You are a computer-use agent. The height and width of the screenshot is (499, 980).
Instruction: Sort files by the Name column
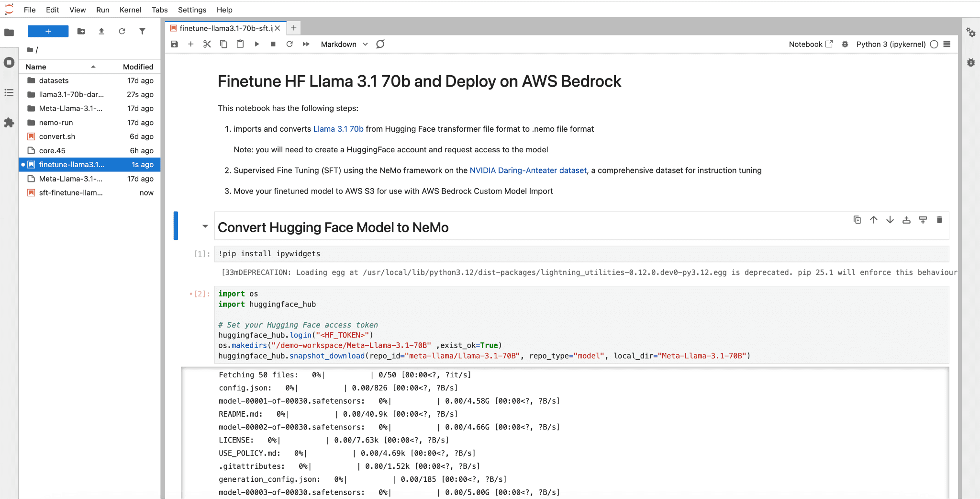tap(36, 67)
